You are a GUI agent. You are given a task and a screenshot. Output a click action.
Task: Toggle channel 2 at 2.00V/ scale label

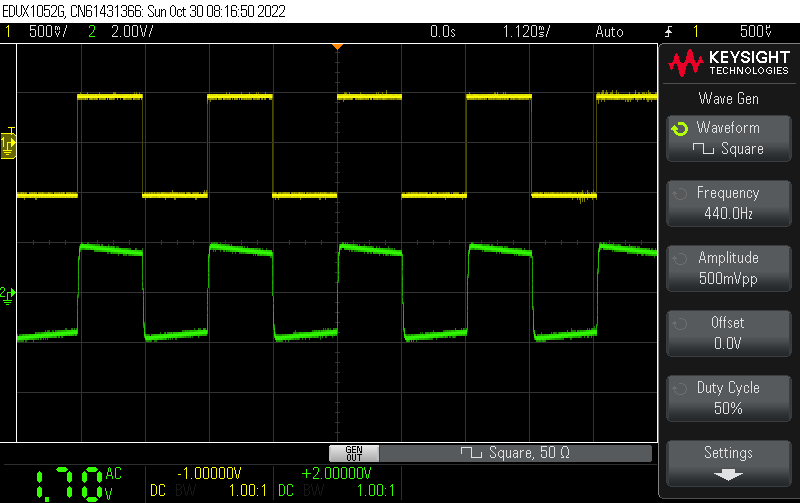(x=122, y=32)
